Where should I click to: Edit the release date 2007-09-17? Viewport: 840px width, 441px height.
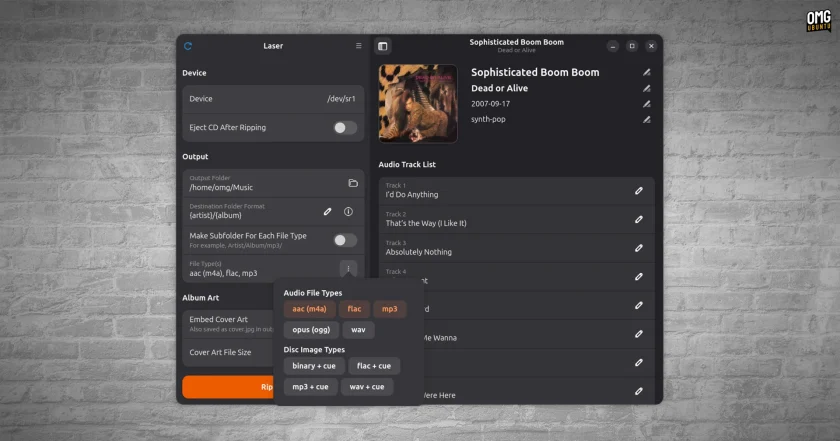point(647,104)
